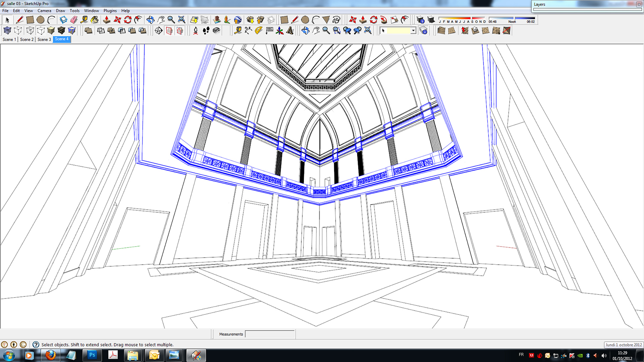The image size is (644, 362).
Task: Select the Protractor tool
Action: (259, 30)
